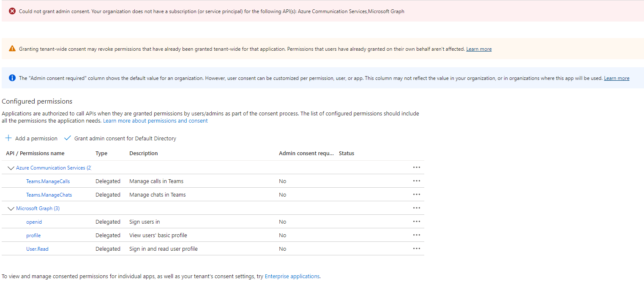Click 'No' admin consent value for profile
The width and height of the screenshot is (644, 293).
point(283,235)
